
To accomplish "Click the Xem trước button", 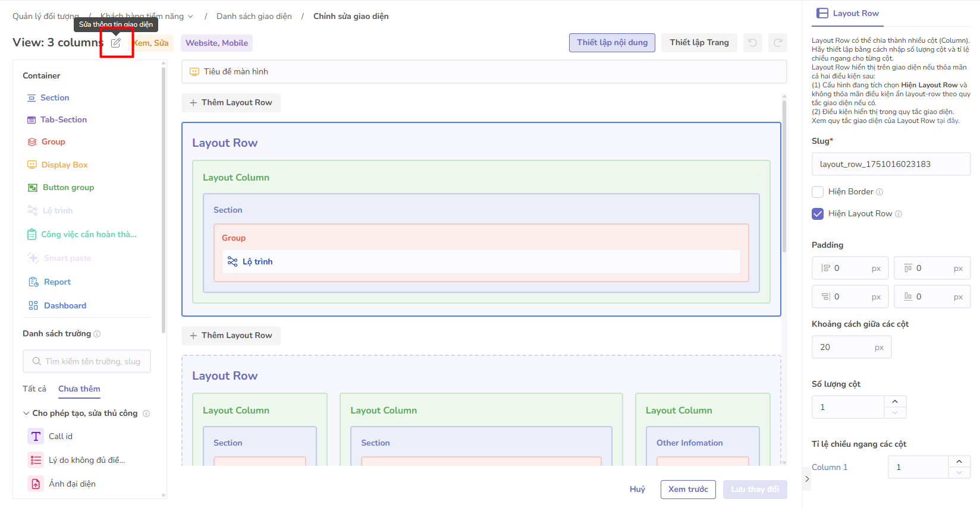I will coord(687,490).
